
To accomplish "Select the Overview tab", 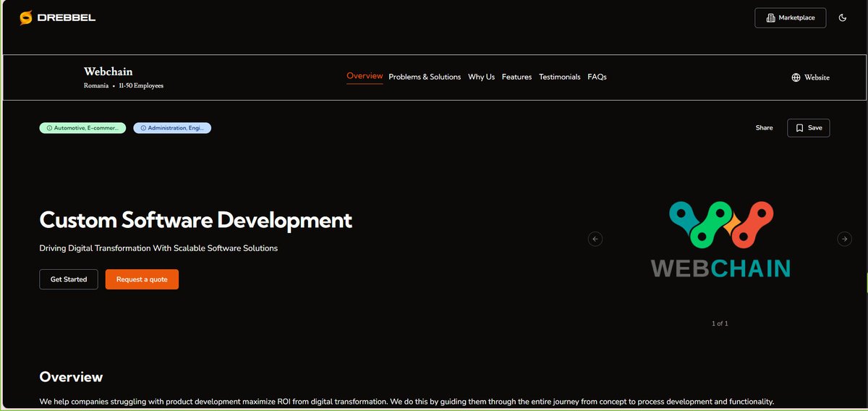I will tap(365, 77).
